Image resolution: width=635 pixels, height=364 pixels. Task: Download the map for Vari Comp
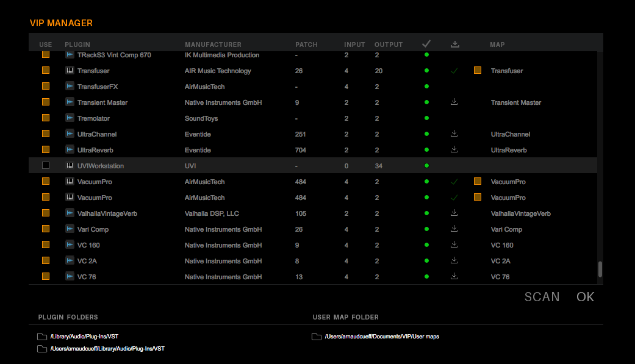point(454,229)
